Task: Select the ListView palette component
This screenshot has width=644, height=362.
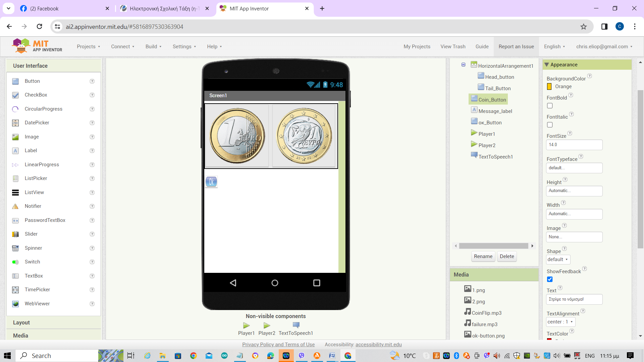Action: click(34, 192)
